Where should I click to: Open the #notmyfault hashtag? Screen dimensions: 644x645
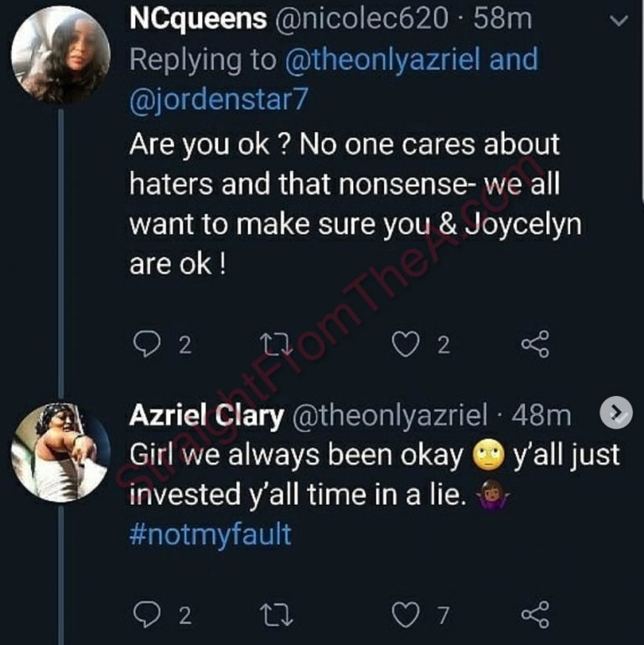210,534
